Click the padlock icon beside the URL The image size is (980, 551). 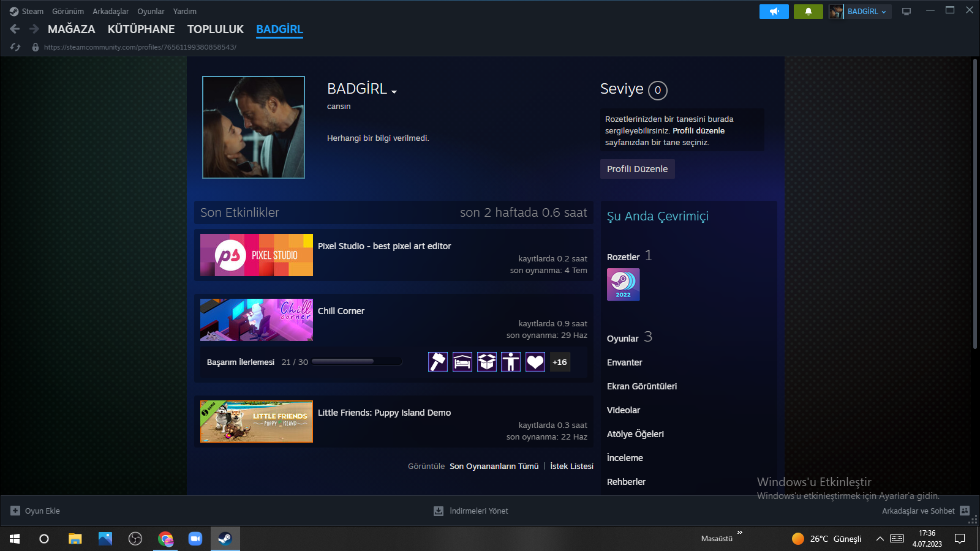tap(36, 47)
